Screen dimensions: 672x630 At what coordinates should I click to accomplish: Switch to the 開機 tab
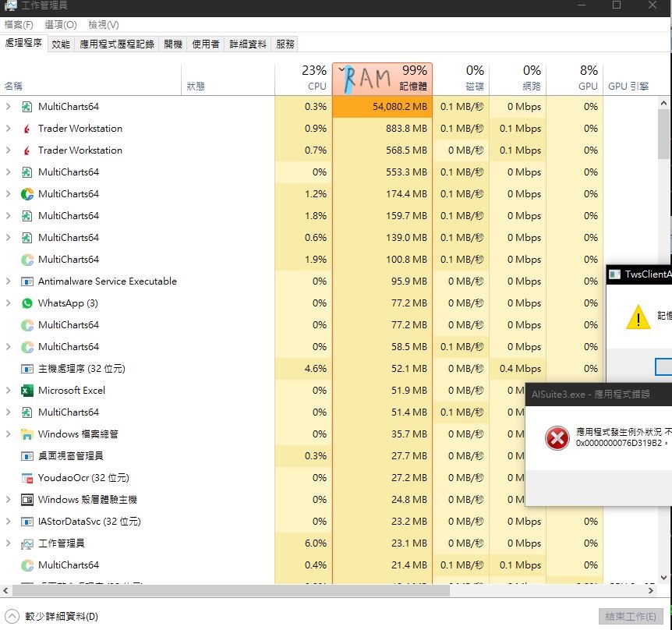(173, 44)
